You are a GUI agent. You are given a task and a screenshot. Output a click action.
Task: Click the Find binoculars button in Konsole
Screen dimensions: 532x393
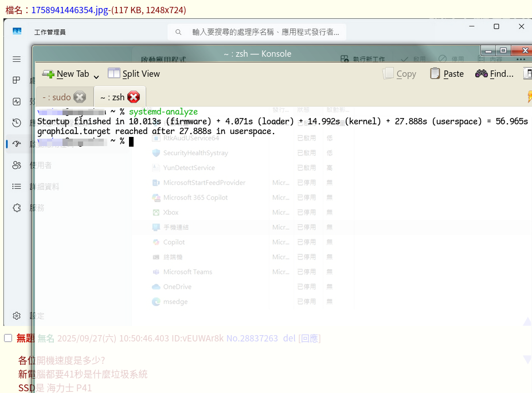(x=494, y=73)
